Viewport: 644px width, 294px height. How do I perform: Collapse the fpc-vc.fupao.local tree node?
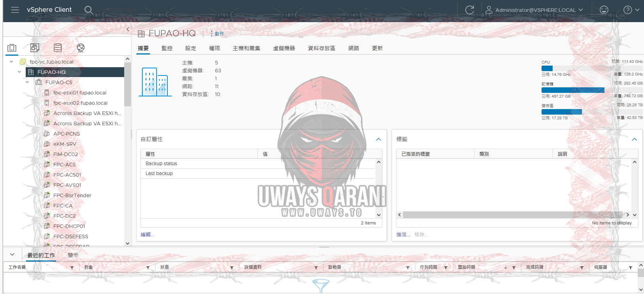[11, 62]
